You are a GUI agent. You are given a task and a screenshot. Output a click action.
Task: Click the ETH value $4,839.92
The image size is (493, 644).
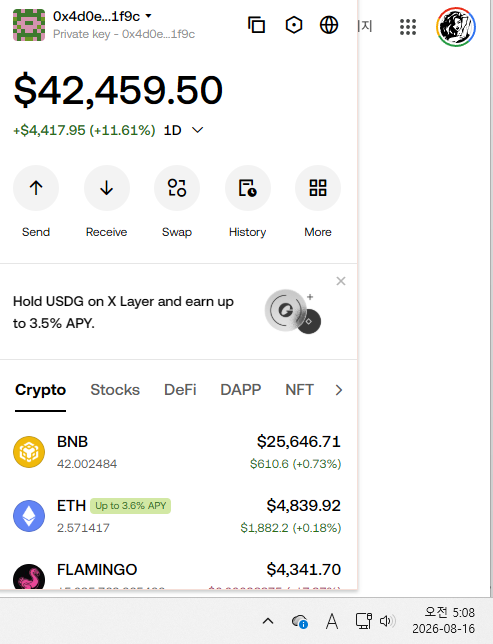click(x=304, y=506)
